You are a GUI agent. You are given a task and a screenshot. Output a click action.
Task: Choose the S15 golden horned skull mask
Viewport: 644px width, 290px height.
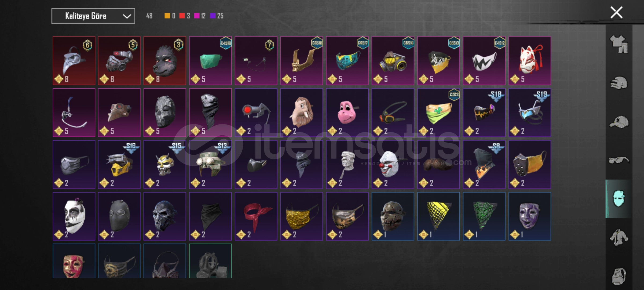click(165, 164)
